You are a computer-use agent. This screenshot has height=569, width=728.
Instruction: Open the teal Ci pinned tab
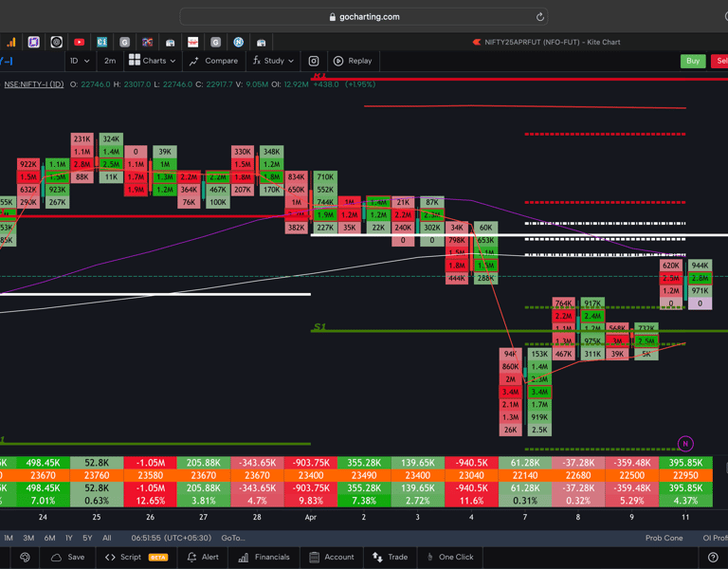coord(101,43)
